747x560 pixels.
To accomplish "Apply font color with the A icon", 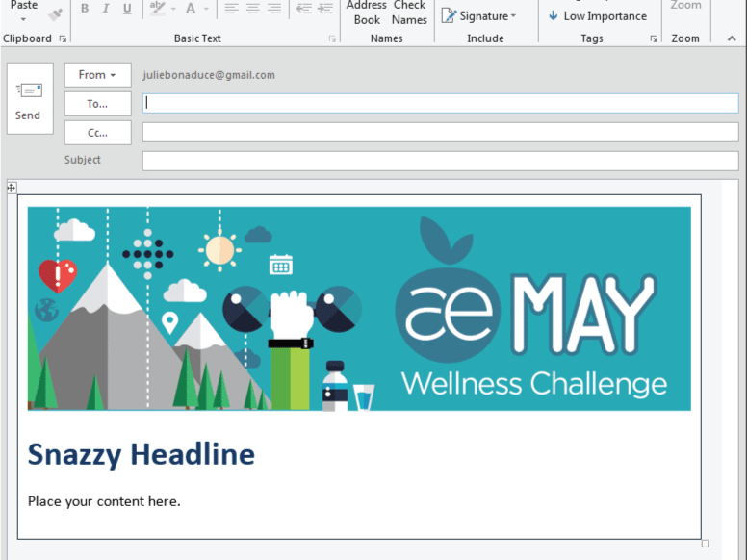I will pyautogui.click(x=191, y=9).
